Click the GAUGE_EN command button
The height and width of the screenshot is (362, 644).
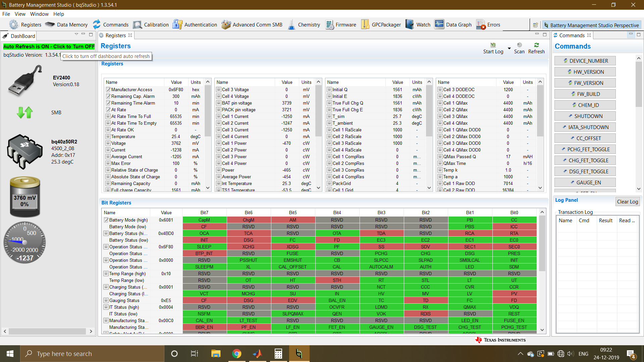pos(585,182)
